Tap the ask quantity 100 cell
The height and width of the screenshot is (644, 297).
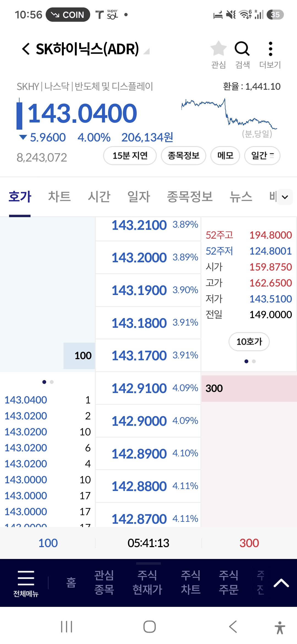point(79,356)
